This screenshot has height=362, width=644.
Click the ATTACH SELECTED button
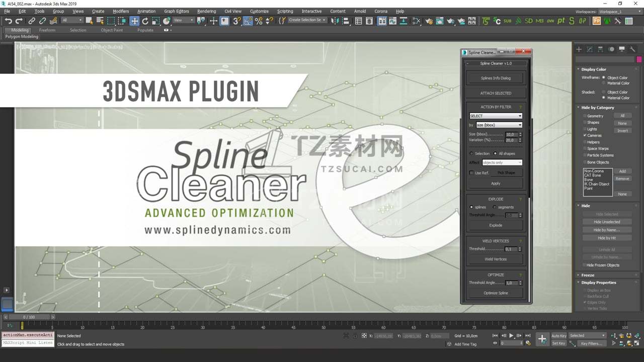pos(496,93)
